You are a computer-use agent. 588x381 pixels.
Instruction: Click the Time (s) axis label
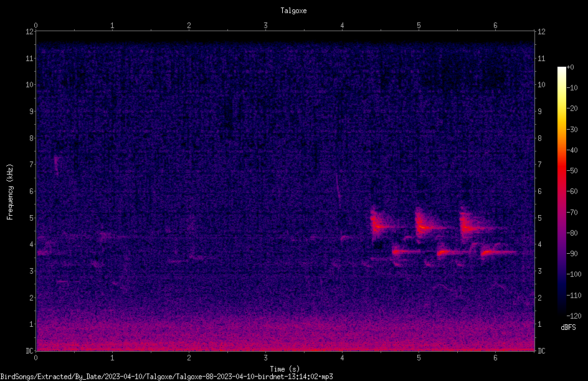point(285,369)
